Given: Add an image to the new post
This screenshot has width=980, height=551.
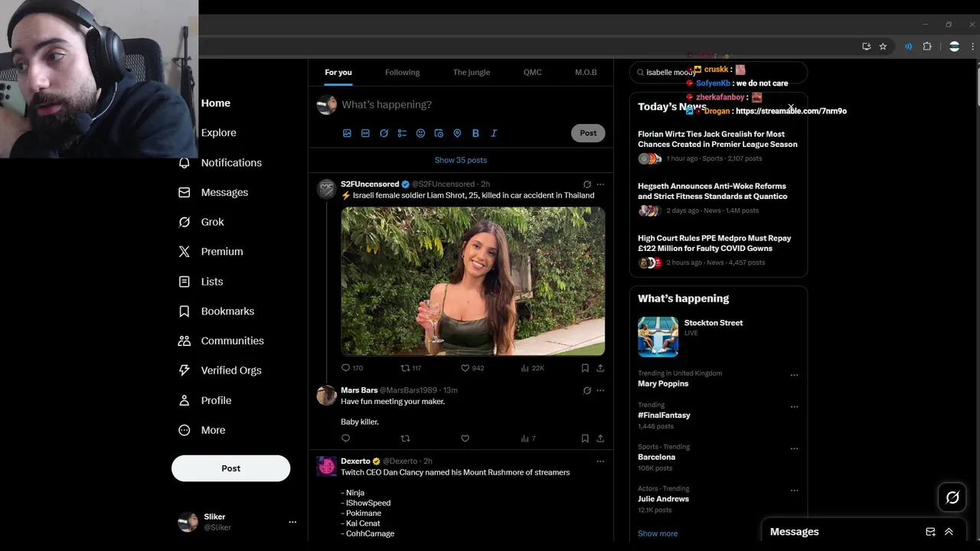Looking at the screenshot, I should click(347, 133).
